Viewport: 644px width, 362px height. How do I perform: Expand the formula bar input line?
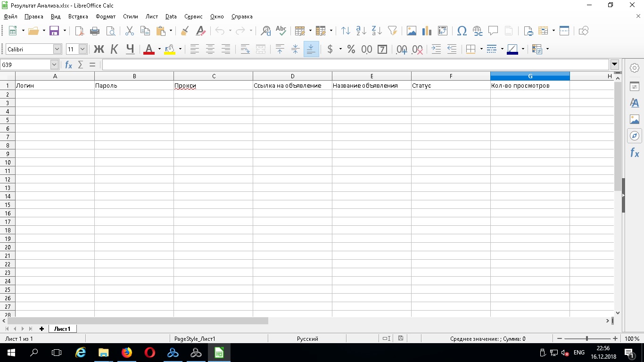click(614, 65)
